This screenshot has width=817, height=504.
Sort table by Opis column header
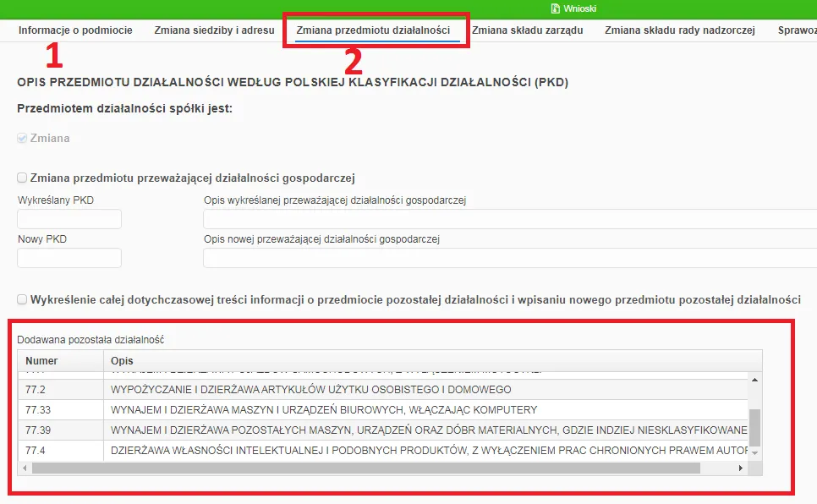(432, 361)
